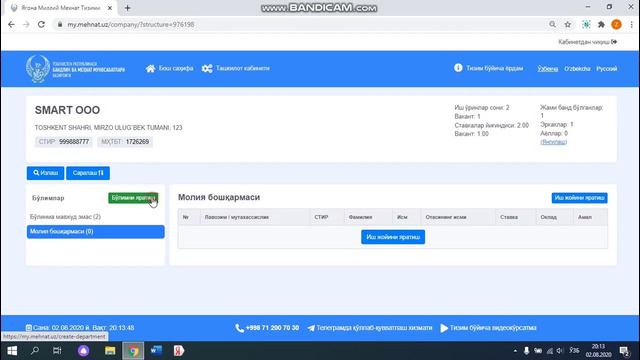Open Телеграмда қўллаб-қувватлаш хизмати link
Image resolution: width=640 pixels, height=360 pixels.
tap(370, 328)
